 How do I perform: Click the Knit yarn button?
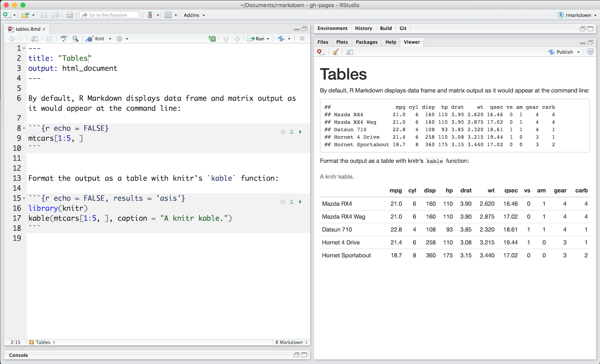[x=95, y=39]
